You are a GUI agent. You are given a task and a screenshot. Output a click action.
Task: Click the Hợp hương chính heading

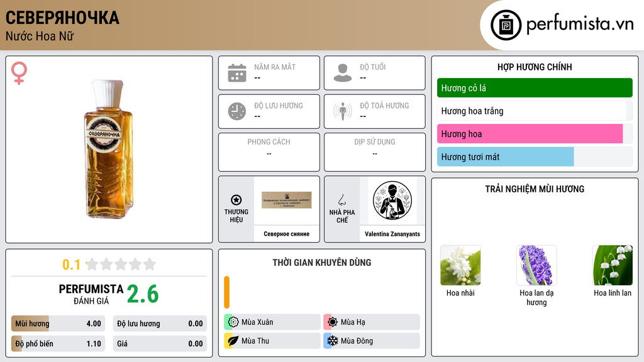click(x=535, y=67)
